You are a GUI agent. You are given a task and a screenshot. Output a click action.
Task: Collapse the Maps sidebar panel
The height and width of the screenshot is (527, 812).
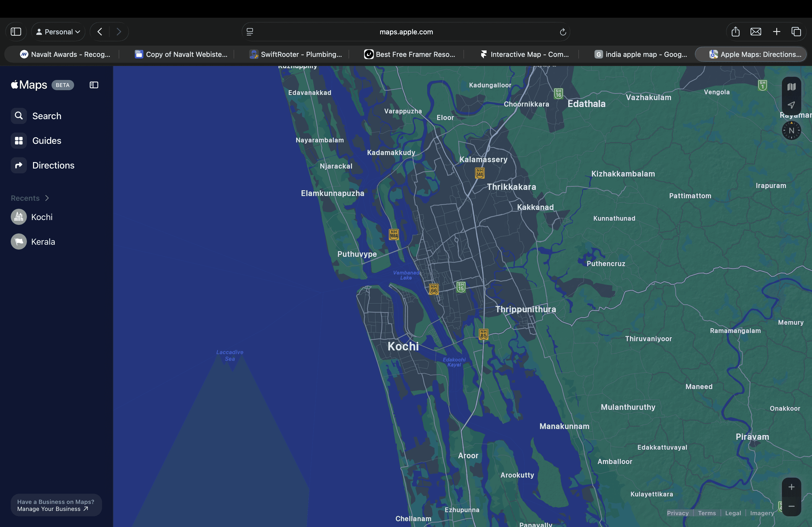tap(94, 85)
